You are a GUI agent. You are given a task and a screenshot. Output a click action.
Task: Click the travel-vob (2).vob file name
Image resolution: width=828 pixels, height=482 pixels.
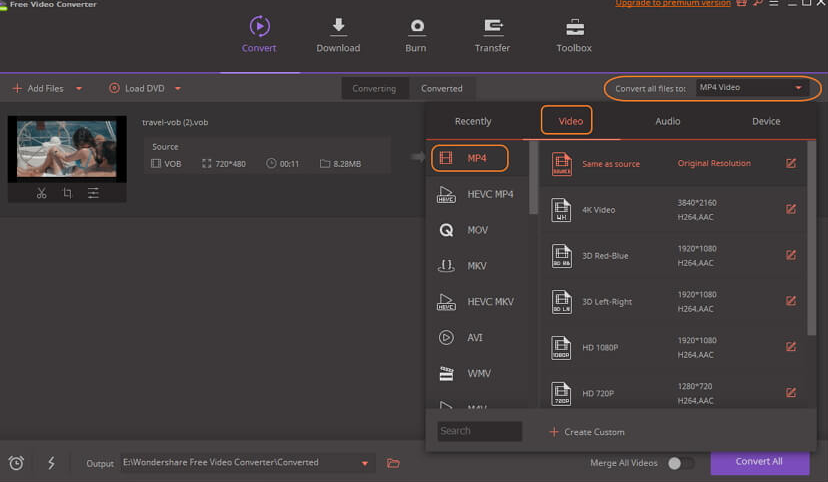175,122
